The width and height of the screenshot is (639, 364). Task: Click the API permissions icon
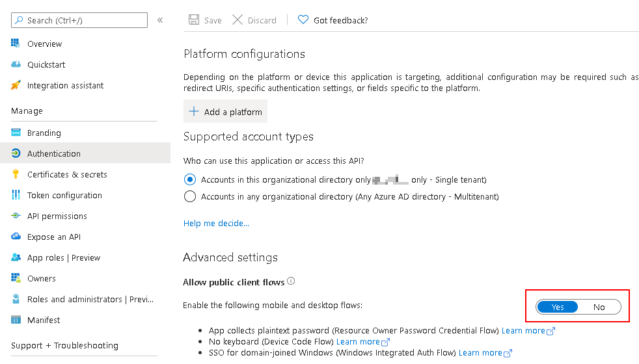pyautogui.click(x=16, y=215)
